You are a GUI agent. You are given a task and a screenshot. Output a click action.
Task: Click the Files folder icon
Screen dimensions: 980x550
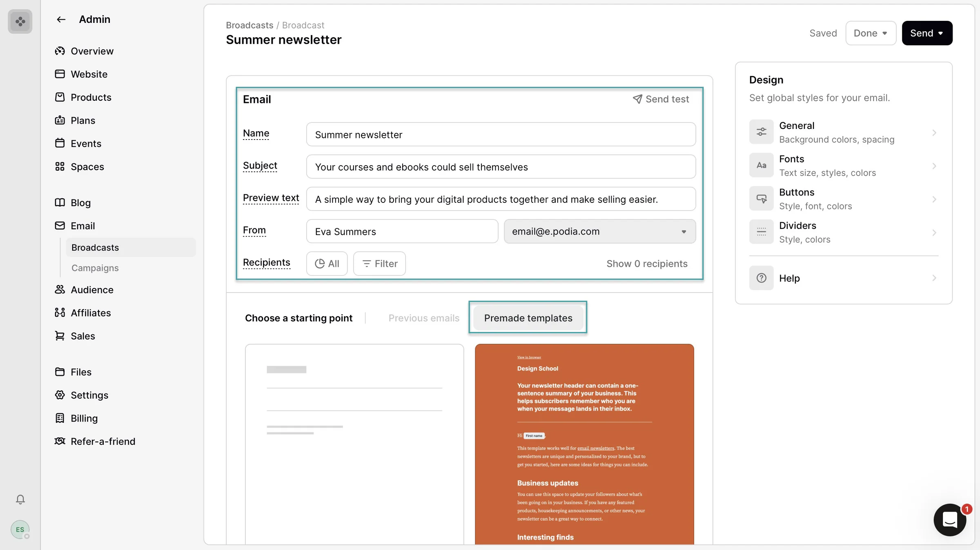tap(60, 372)
